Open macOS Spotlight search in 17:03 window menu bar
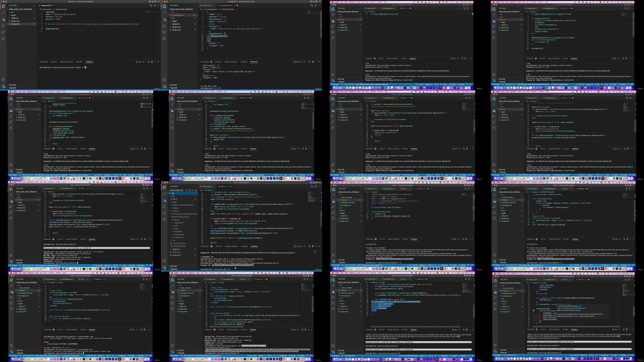Screen dimensions: 644x362 point(616,274)
